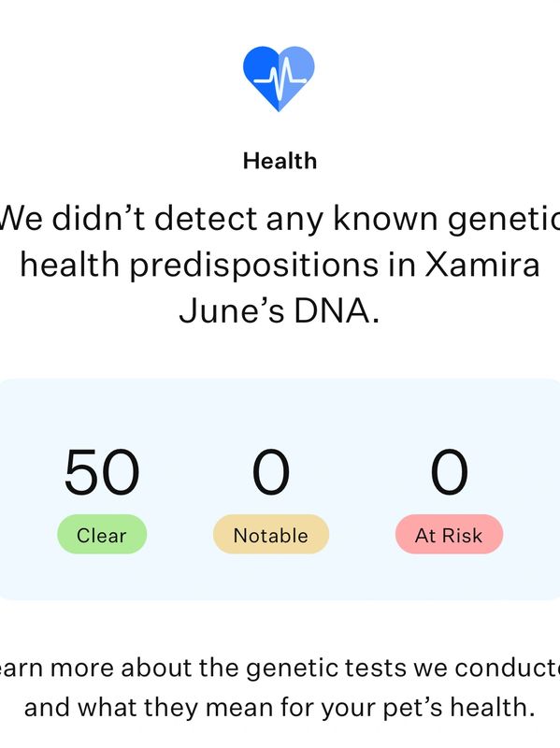Viewport: 560px width, 748px height.
Task: Tap the blue heart health icon
Action: click(x=279, y=79)
